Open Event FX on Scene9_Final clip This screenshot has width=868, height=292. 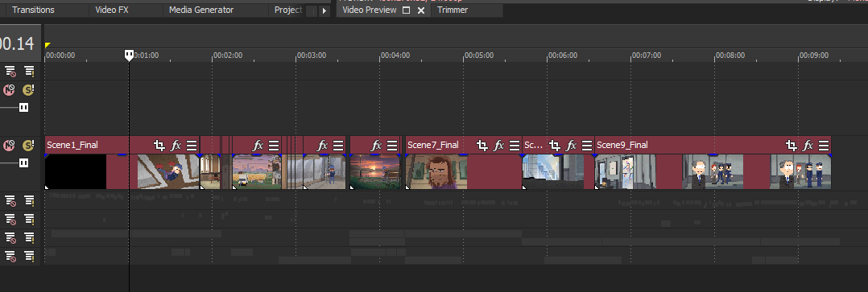pos(808,146)
